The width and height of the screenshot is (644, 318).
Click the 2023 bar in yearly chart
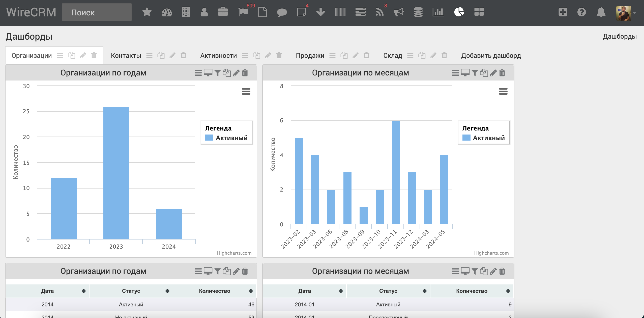coord(116,173)
